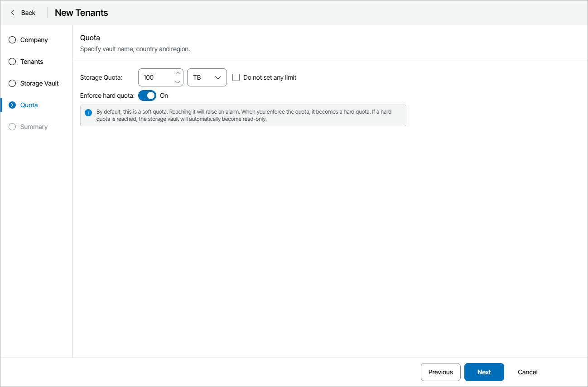The image size is (588, 387).
Task: Navigate to the Summary step
Action: [x=34, y=127]
